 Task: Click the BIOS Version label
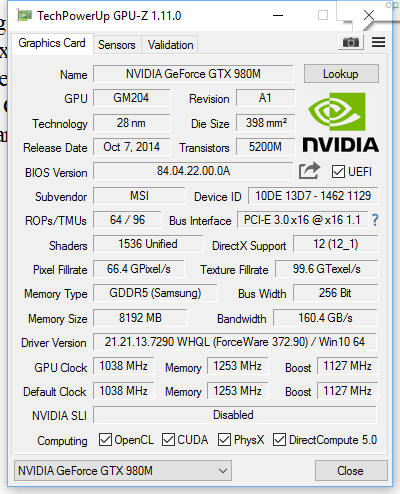pos(56,173)
